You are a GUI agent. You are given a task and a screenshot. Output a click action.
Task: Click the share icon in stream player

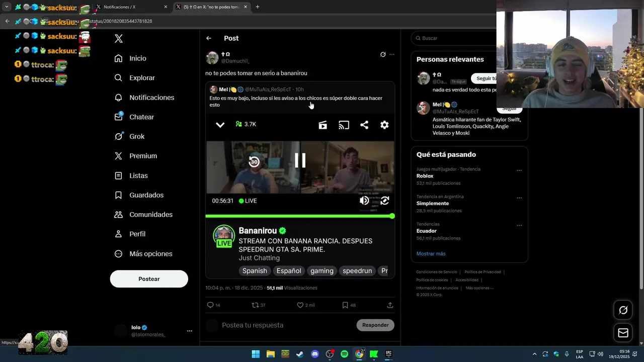tap(364, 125)
